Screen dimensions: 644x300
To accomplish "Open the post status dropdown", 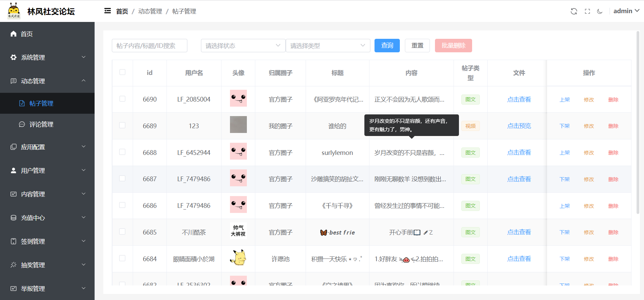I will 243,46.
